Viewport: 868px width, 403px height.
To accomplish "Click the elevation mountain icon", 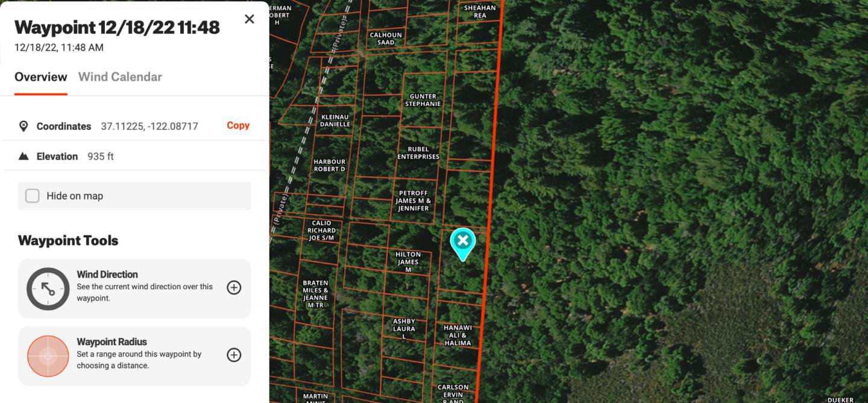I will click(24, 156).
